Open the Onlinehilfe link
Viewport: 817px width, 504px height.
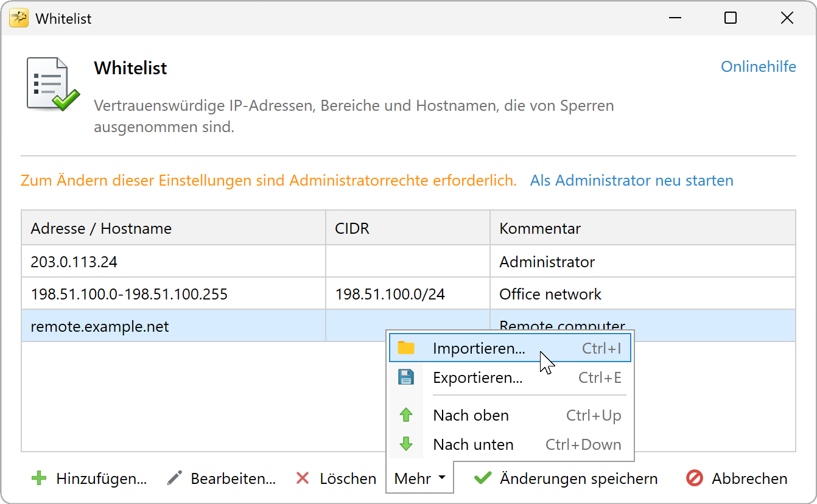click(x=759, y=66)
